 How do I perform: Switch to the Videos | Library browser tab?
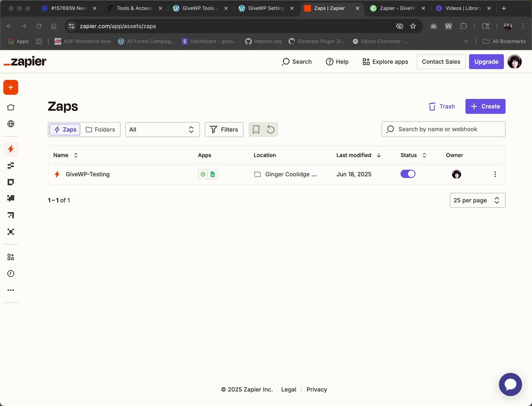pos(463,8)
